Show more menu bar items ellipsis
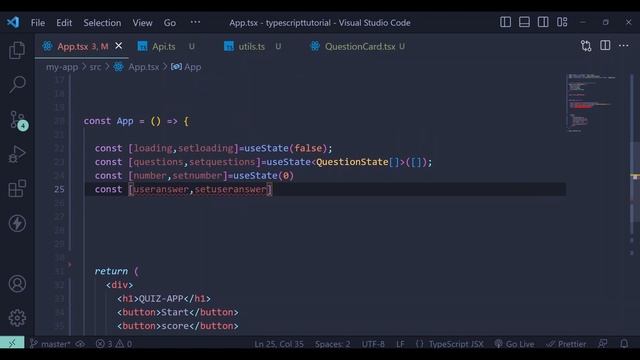Viewport: 640px width, 360px height. tap(195, 22)
